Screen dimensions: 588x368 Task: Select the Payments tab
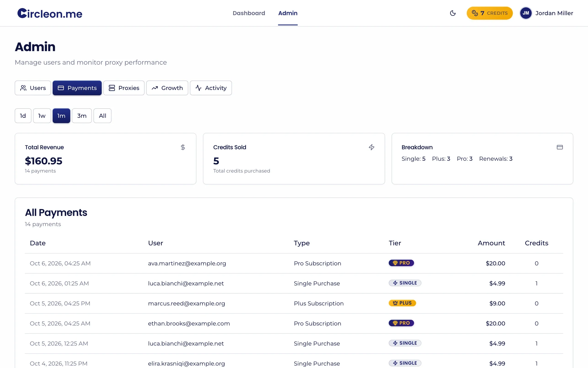(x=77, y=88)
